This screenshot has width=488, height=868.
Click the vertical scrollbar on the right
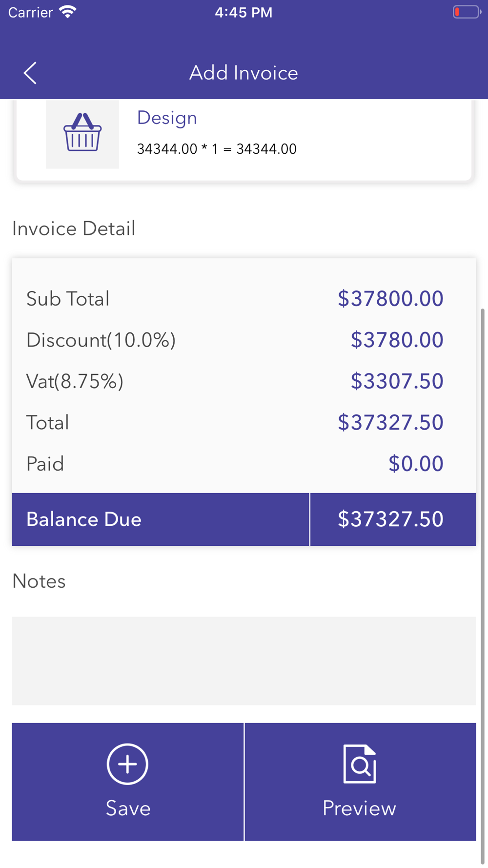click(x=483, y=586)
